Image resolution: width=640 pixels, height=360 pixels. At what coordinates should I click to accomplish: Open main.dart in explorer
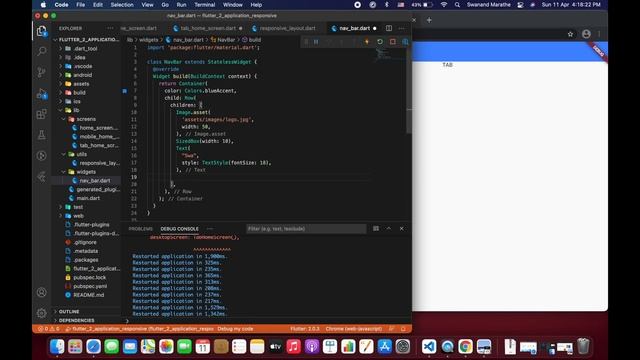pyautogui.click(x=88, y=198)
